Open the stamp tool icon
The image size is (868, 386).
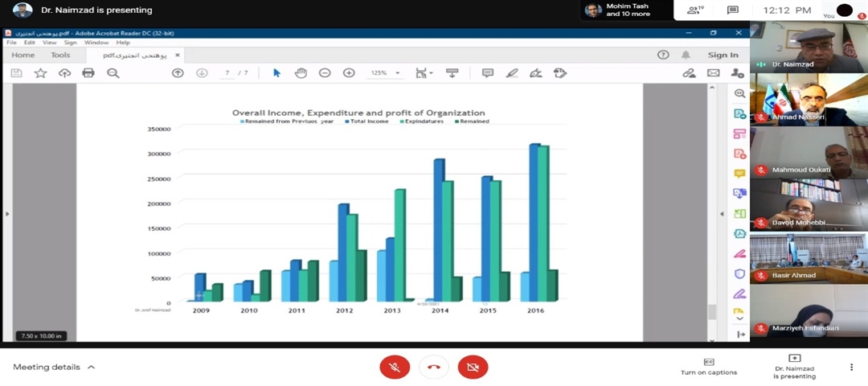tap(559, 72)
